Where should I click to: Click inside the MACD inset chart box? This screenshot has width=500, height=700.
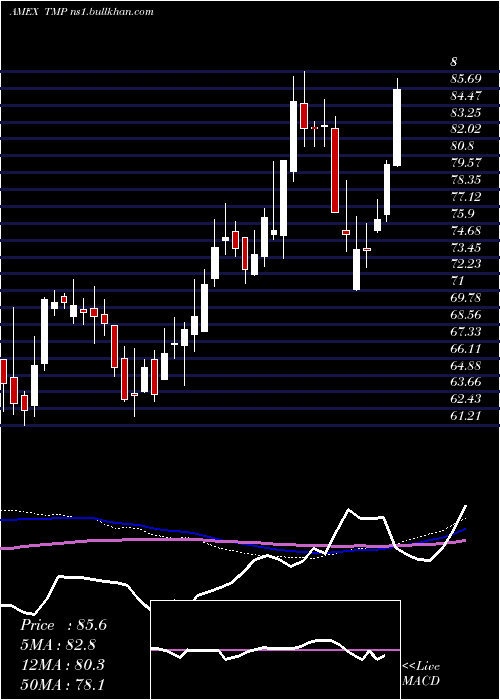click(x=275, y=650)
